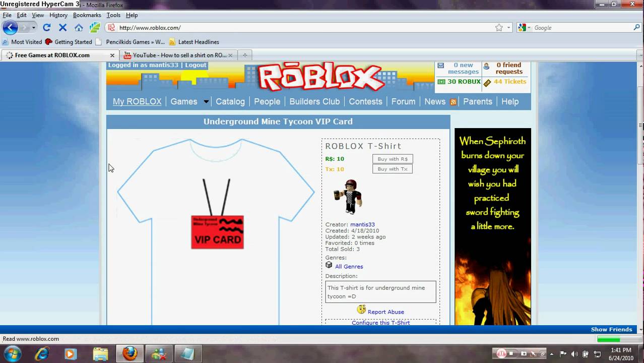Stop the HyperCam recording
The width and height of the screenshot is (644, 363).
[511, 354]
